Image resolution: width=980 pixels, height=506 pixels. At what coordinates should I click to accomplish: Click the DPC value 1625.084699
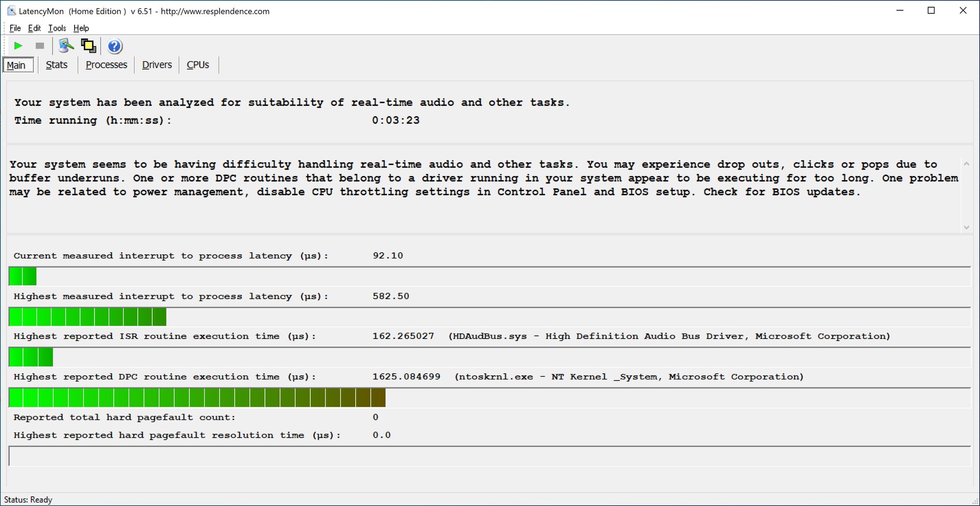pyautogui.click(x=406, y=377)
